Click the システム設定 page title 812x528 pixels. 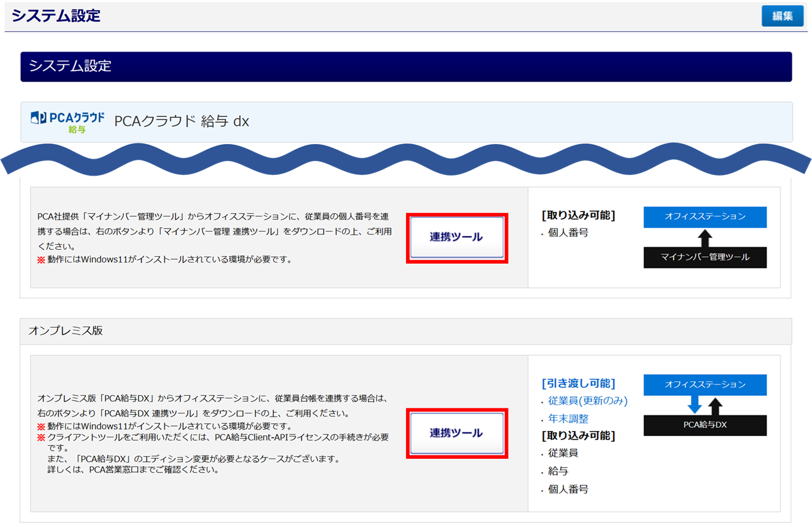point(56,16)
